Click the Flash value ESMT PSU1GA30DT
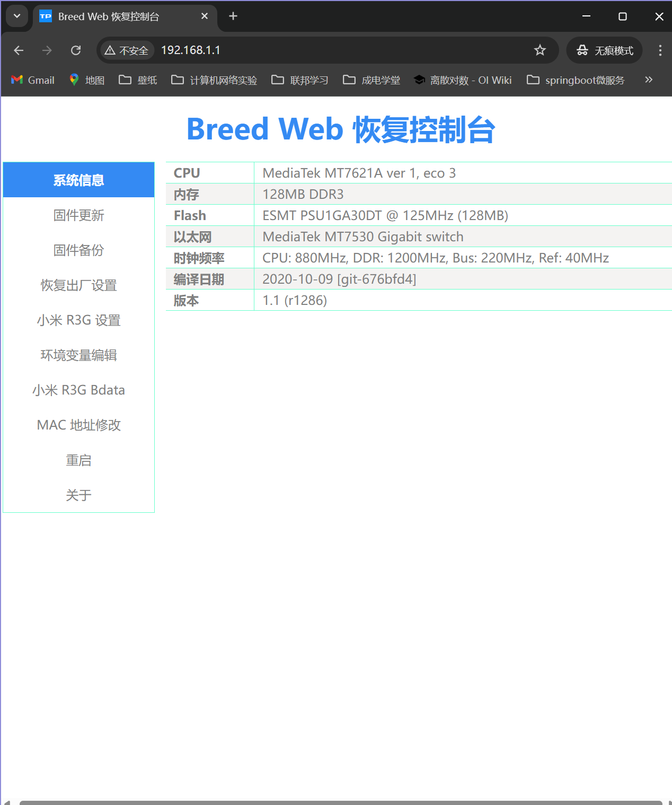Screen dimensions: 672x805 [x=385, y=215]
